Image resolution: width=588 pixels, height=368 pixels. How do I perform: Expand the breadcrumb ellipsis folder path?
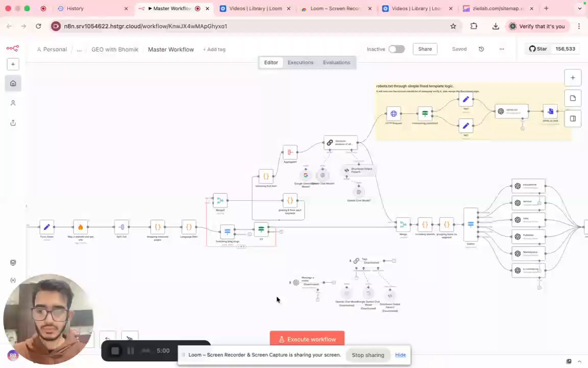coord(79,50)
